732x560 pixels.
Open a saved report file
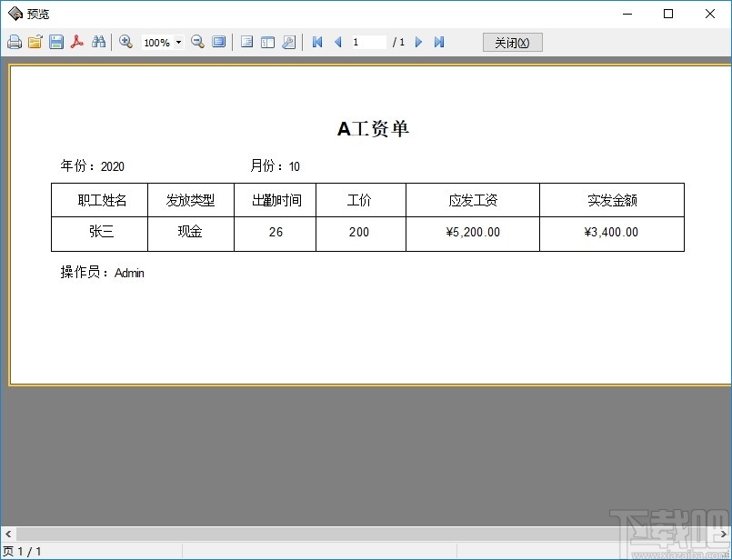point(35,42)
